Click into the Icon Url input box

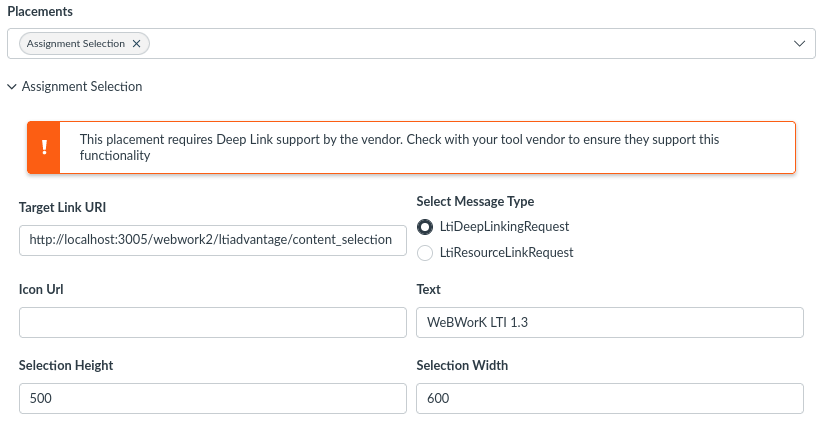pyautogui.click(x=213, y=322)
